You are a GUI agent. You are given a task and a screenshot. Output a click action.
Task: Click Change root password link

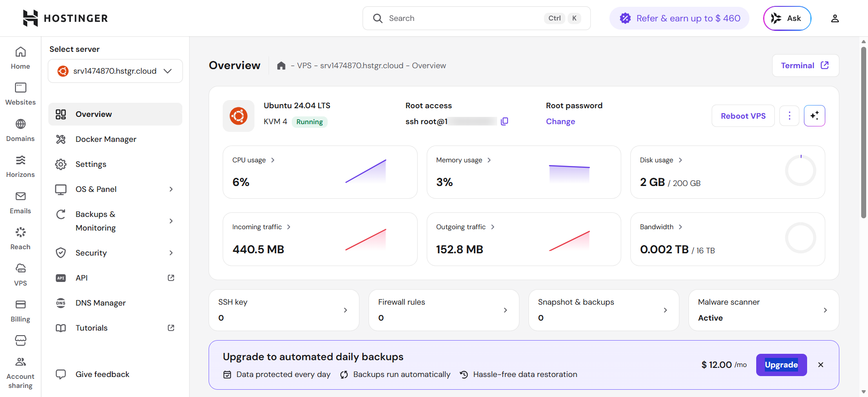pyautogui.click(x=560, y=121)
